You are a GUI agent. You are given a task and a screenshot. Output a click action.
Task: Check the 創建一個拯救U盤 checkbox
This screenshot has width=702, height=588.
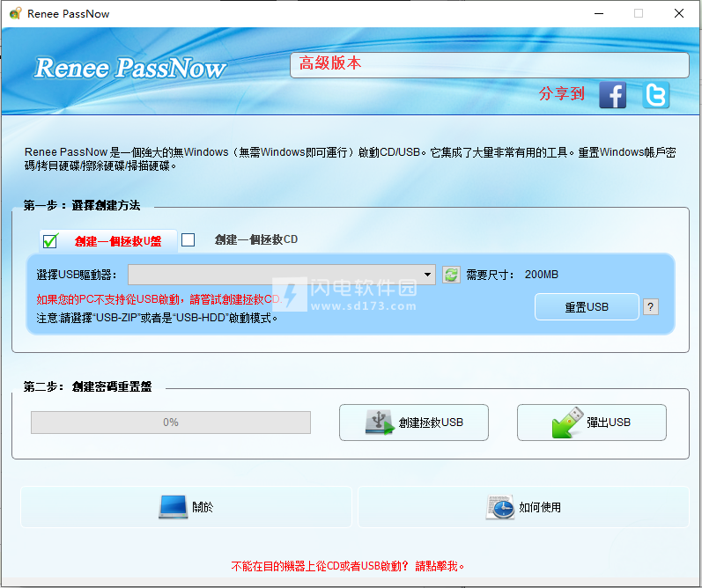pyautogui.click(x=50, y=241)
